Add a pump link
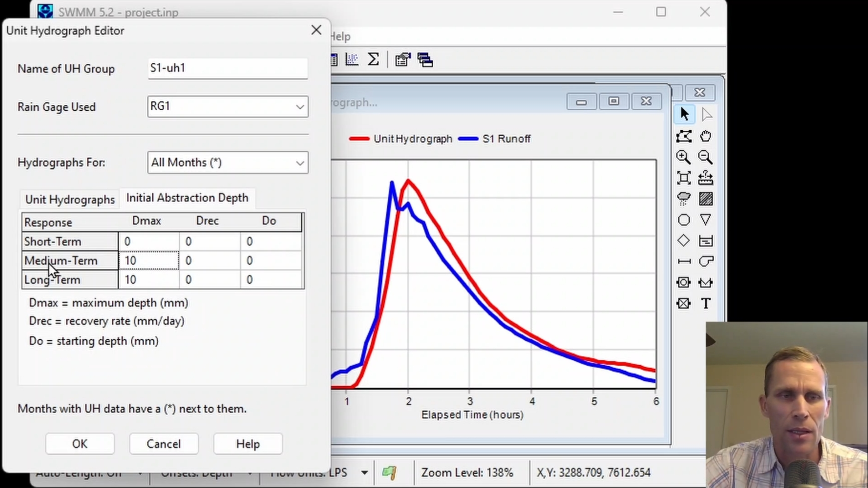This screenshot has height=488, width=868. tap(706, 261)
